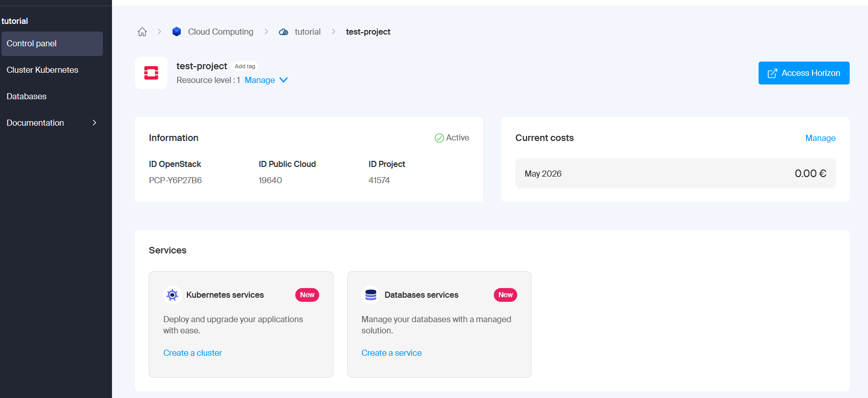
Task: Click the Create a service link
Action: coord(391,353)
